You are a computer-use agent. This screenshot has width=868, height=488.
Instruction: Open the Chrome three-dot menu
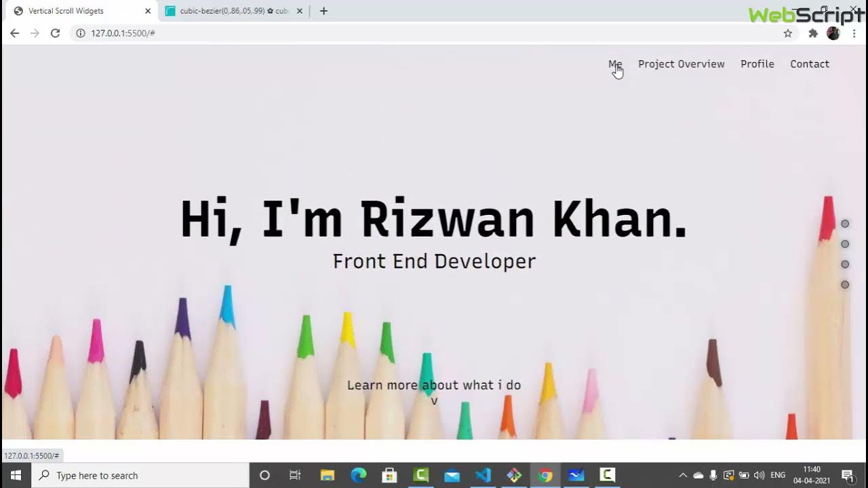click(854, 33)
